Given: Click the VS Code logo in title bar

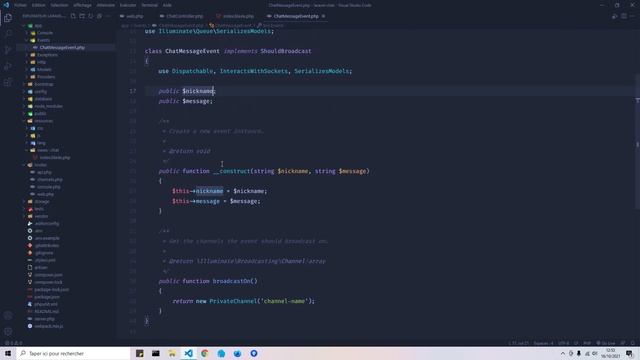Looking at the screenshot, I should (6, 5).
